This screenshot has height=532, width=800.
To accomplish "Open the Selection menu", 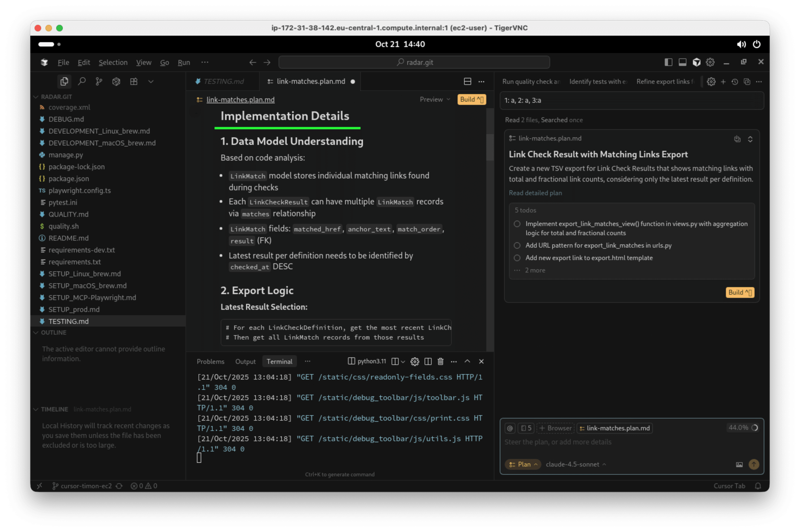I will click(113, 62).
